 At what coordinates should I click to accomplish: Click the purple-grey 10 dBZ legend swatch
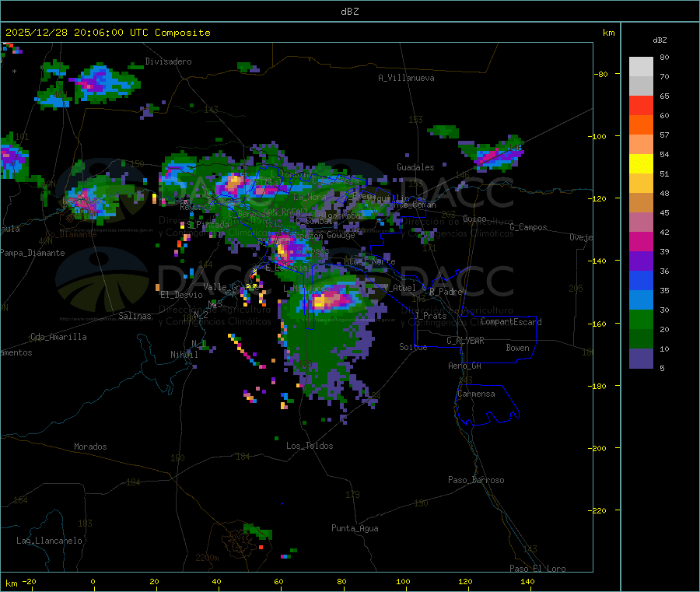[641, 359]
